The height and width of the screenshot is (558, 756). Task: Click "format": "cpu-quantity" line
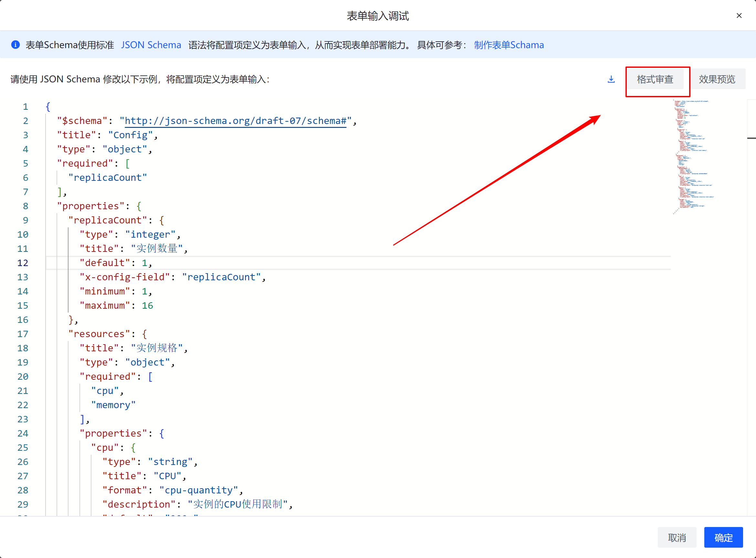tap(173, 490)
